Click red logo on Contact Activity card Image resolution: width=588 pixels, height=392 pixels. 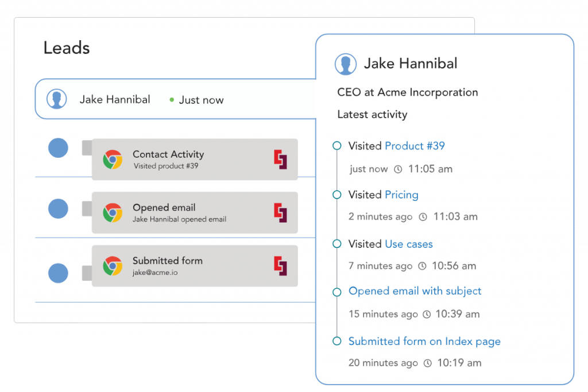(x=280, y=160)
